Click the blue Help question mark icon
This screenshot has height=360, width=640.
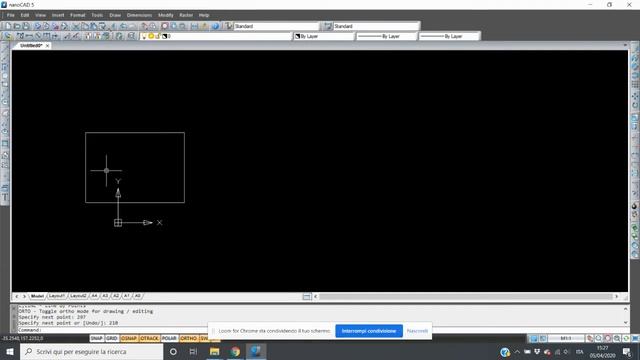point(215,26)
